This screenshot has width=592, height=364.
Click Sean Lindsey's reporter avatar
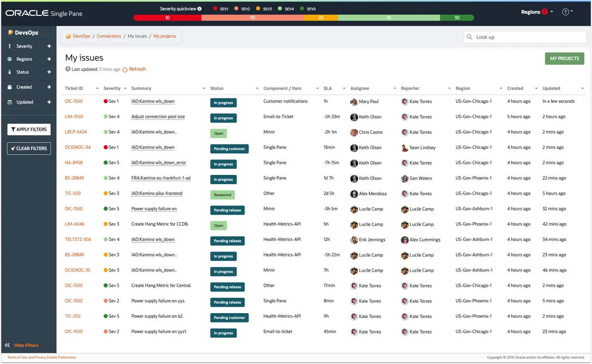pyautogui.click(x=405, y=148)
